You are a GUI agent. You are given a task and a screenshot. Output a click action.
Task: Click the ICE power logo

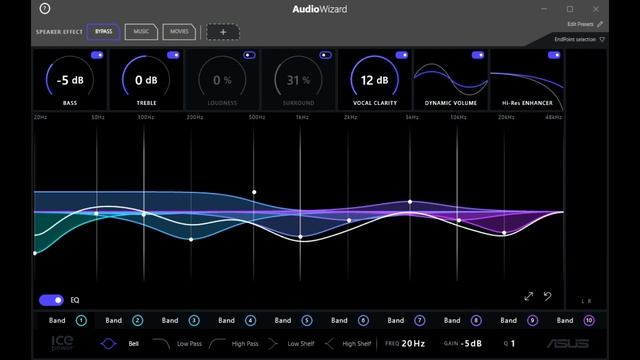pos(62,343)
